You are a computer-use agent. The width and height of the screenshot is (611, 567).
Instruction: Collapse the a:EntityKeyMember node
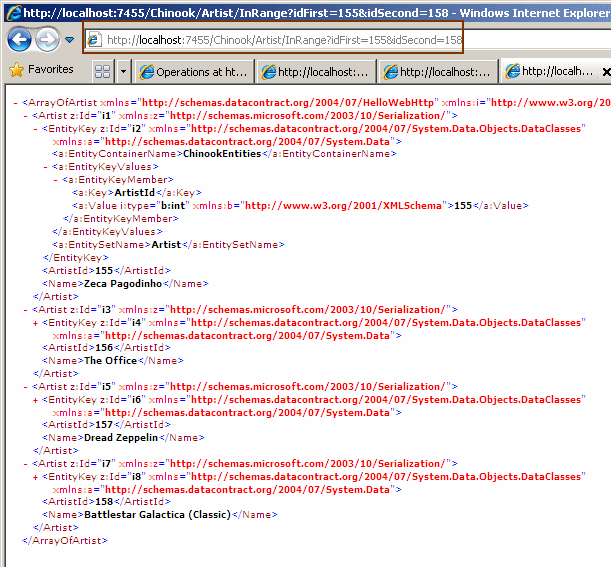point(55,180)
